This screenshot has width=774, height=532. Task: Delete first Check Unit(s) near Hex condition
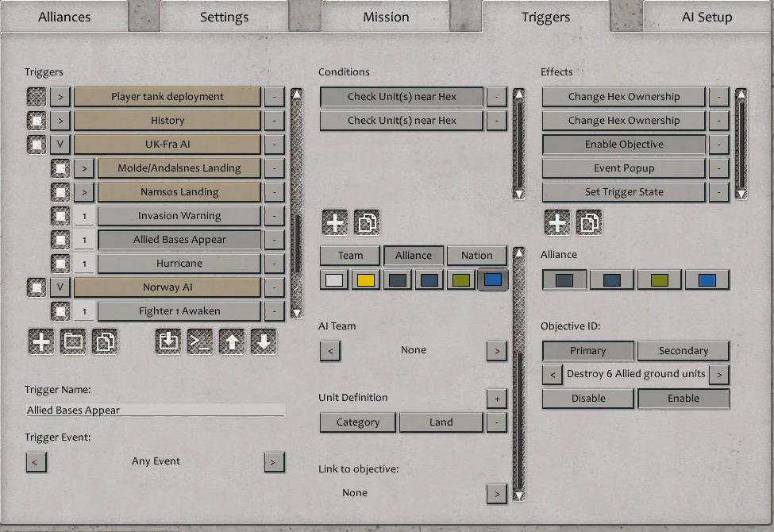[497, 97]
